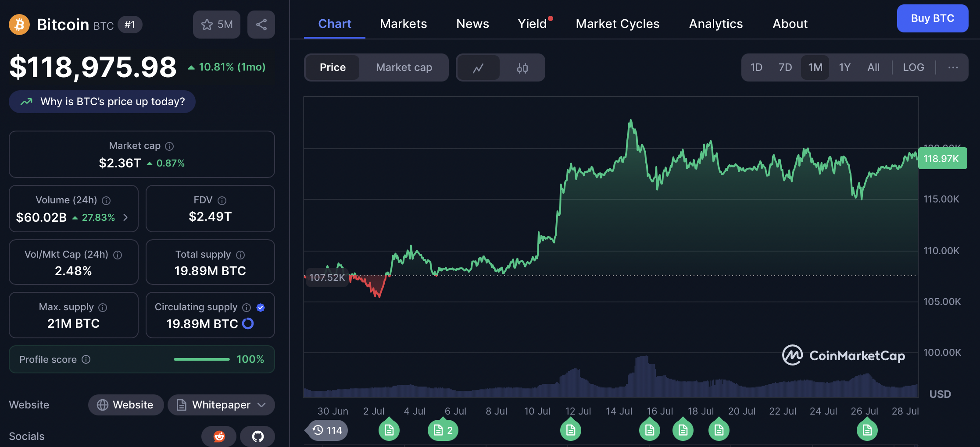Switch to line chart view
Screen dimensions: 980x447
pyautogui.click(x=478, y=67)
